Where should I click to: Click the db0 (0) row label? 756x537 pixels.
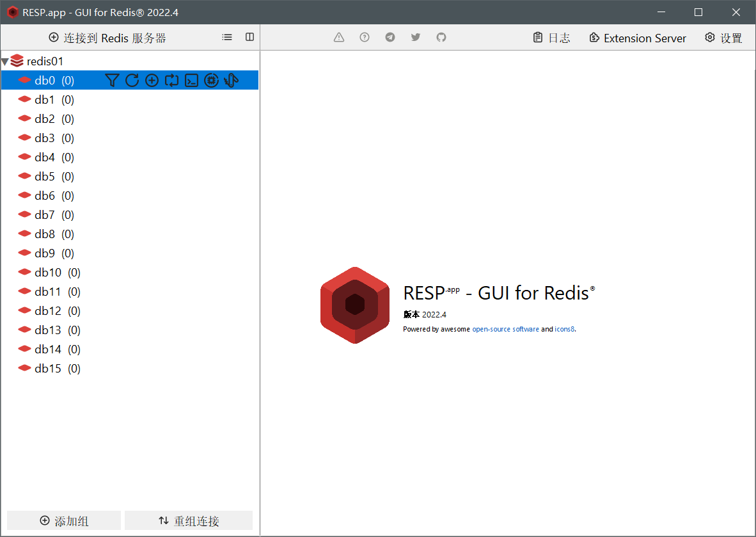pyautogui.click(x=54, y=80)
